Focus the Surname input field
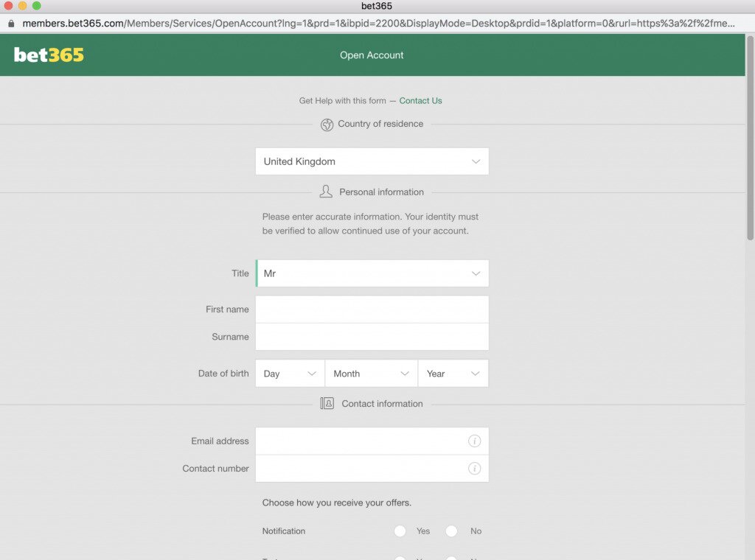The width and height of the screenshot is (755, 560). click(372, 337)
